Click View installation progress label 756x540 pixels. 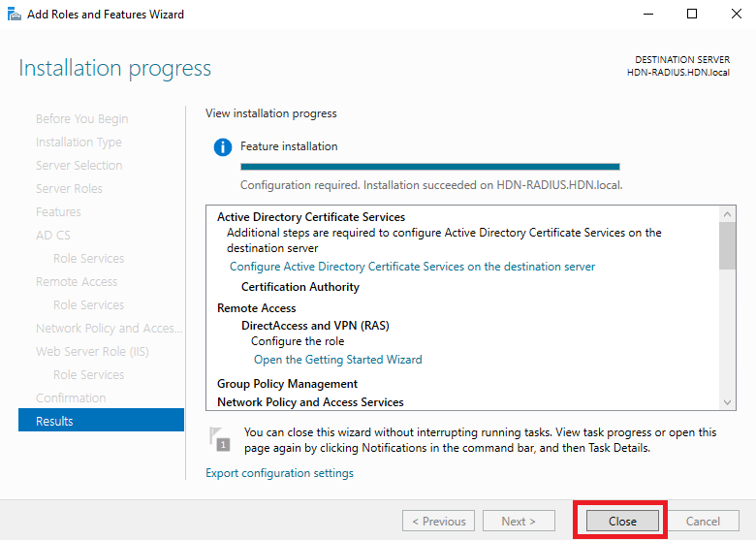[x=271, y=113]
